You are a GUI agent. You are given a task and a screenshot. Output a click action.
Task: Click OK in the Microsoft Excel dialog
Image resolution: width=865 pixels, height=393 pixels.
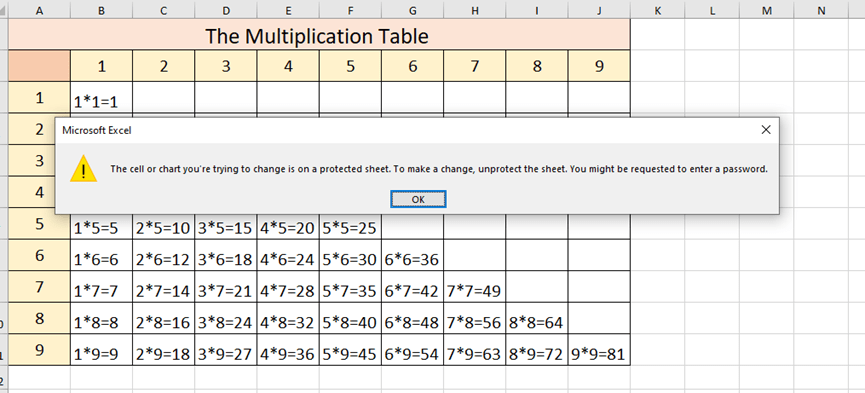[418, 199]
